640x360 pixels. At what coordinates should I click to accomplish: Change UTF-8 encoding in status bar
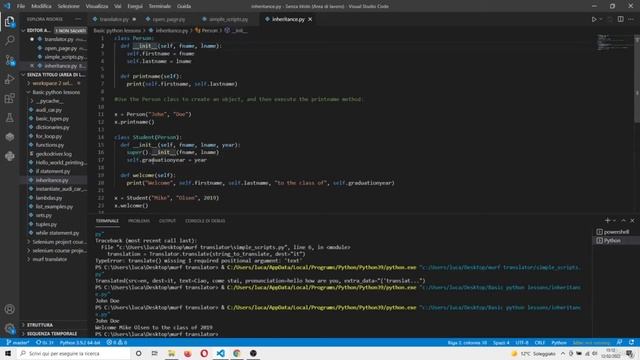click(x=522, y=342)
